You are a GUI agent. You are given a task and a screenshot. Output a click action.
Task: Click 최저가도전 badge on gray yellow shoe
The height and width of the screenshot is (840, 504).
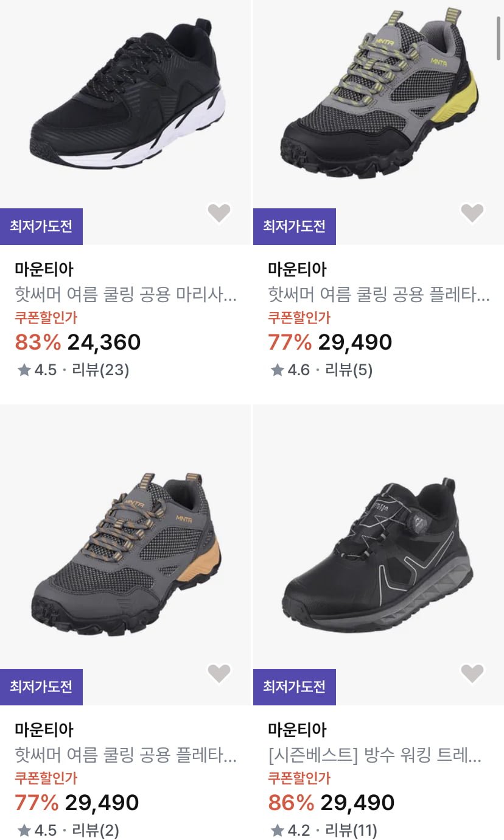click(295, 227)
